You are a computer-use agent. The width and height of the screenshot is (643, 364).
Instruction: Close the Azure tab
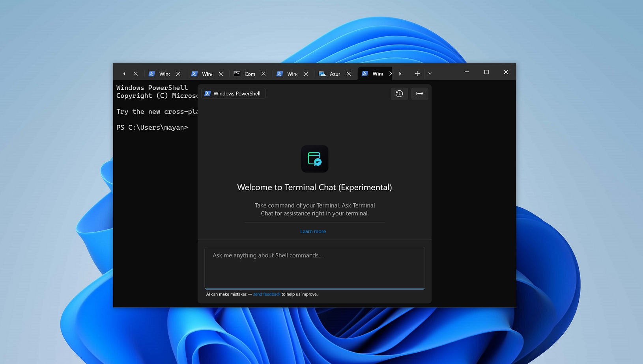(349, 74)
